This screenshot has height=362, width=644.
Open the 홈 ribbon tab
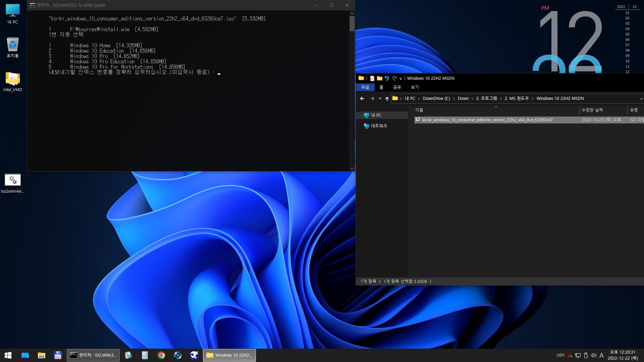click(381, 87)
